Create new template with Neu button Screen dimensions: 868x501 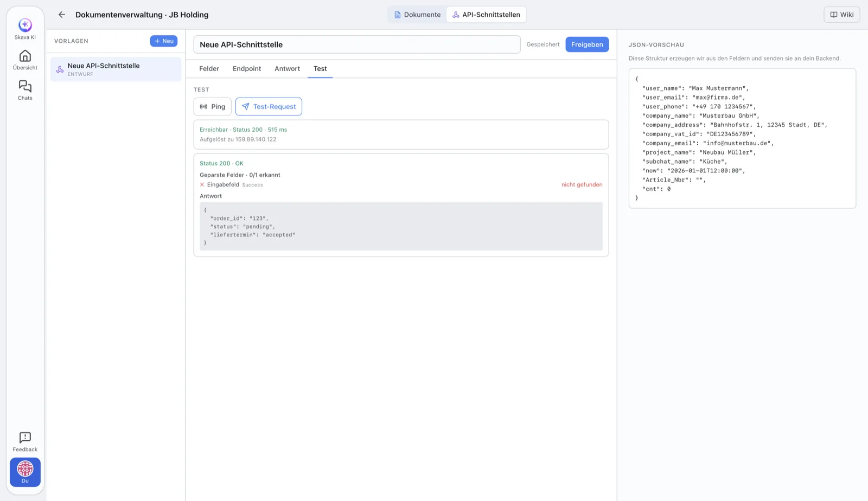click(x=164, y=41)
